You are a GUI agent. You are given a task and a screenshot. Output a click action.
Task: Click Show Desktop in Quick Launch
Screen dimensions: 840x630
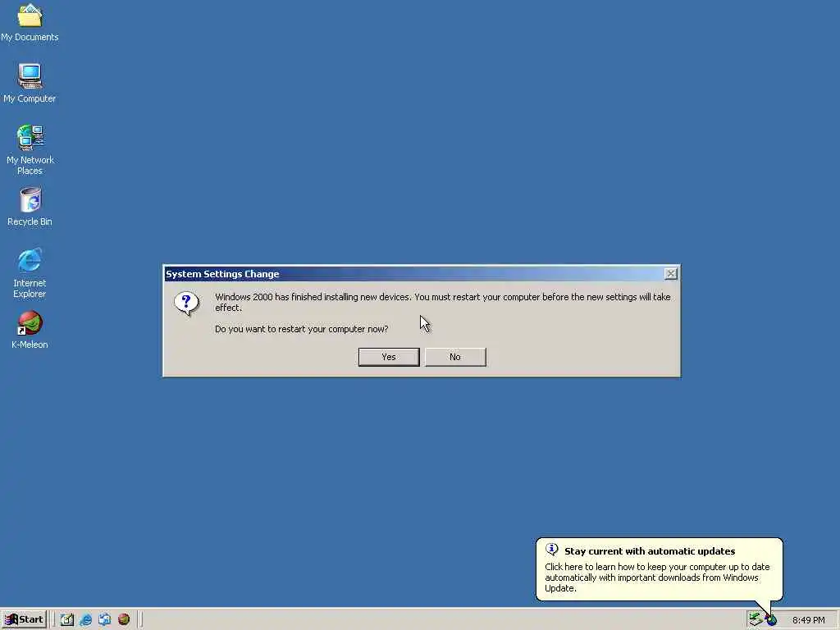[67, 619]
